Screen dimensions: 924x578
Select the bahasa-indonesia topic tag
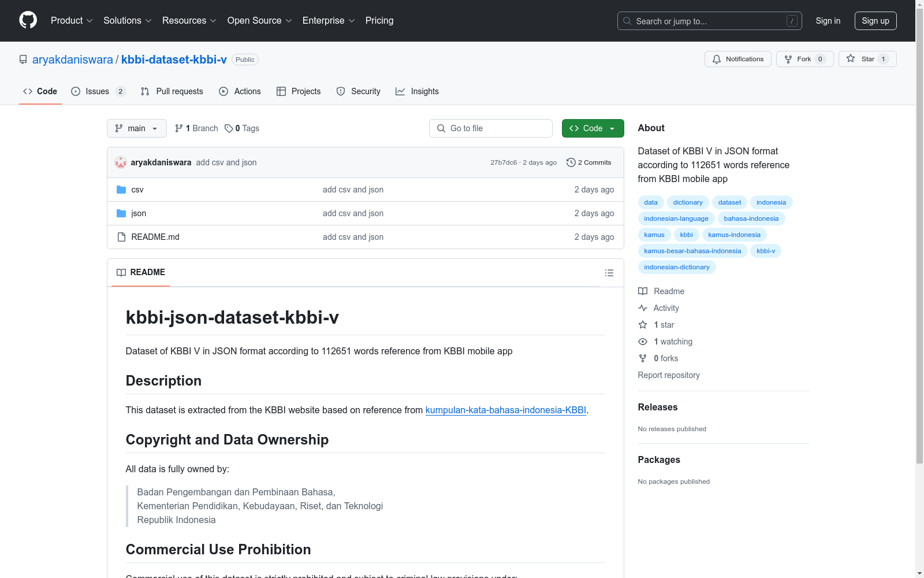coord(751,218)
